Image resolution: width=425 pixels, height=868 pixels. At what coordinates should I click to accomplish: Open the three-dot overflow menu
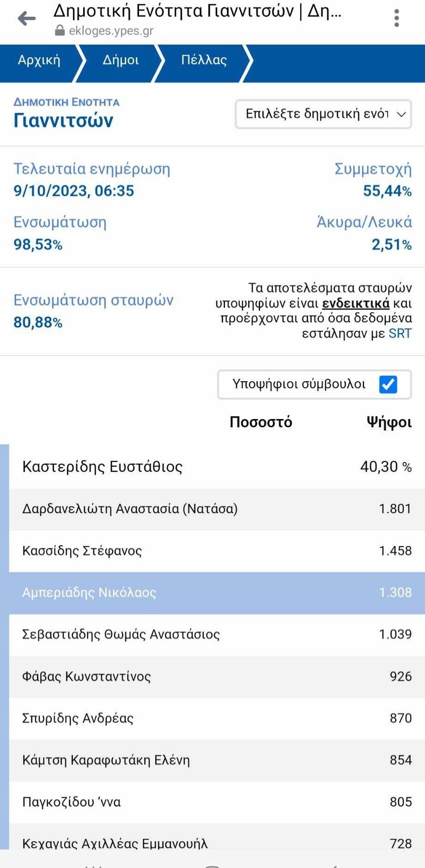coord(396,18)
